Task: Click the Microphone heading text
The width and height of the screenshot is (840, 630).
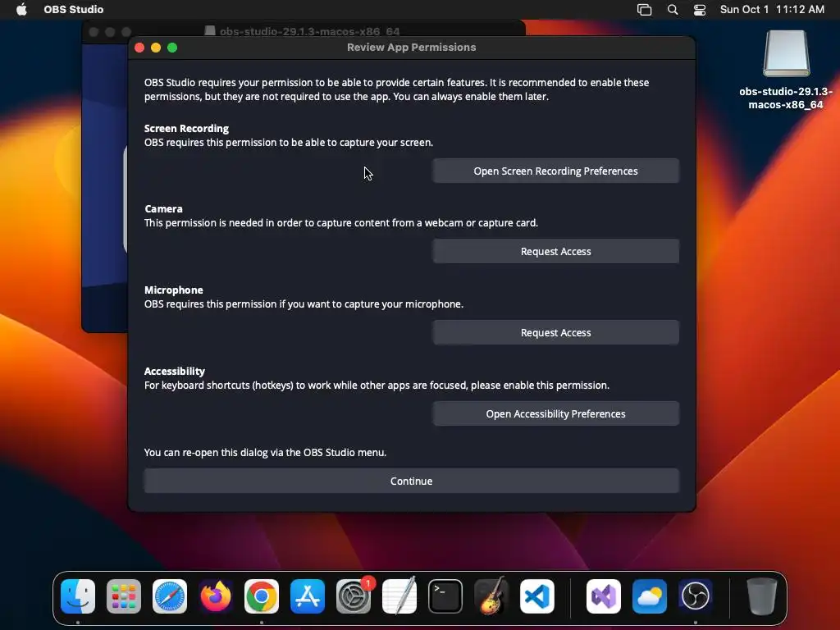Action: (174, 290)
